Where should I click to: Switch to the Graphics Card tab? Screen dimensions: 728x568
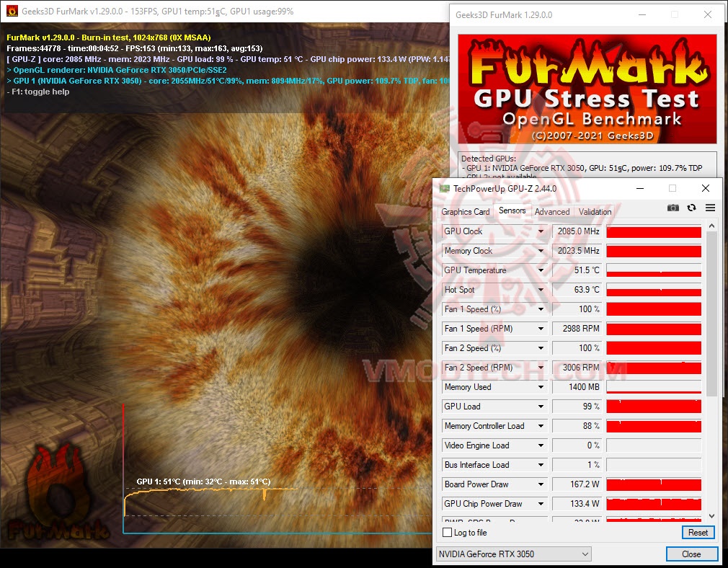tap(465, 211)
